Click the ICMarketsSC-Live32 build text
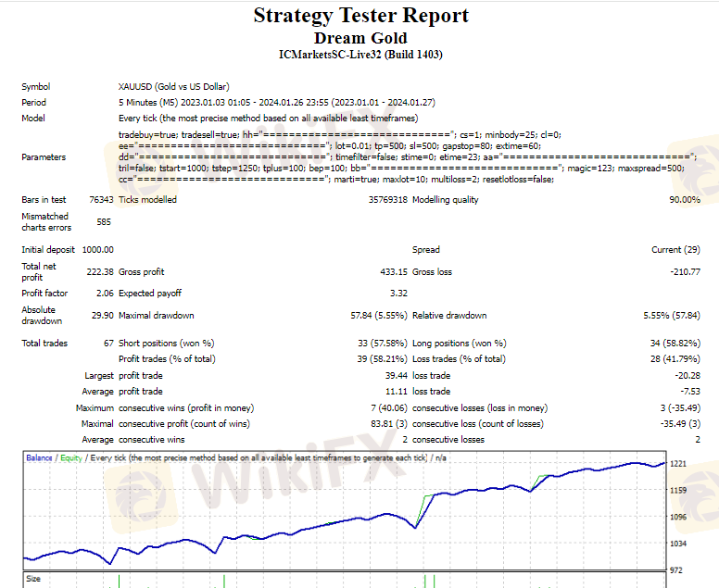Image resolution: width=719 pixels, height=588 pixels. [360, 55]
